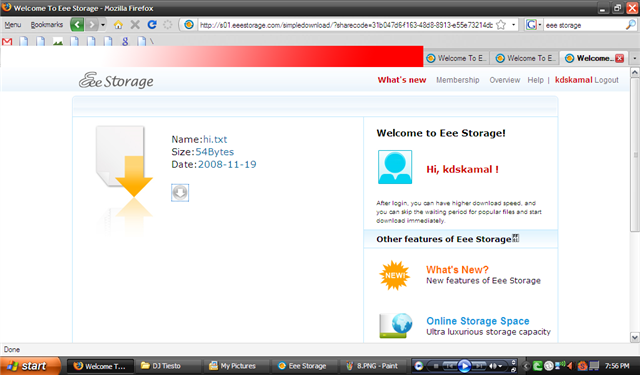Reload the page with the blue refresh icon
This screenshot has width=640, height=375.
(x=152, y=25)
